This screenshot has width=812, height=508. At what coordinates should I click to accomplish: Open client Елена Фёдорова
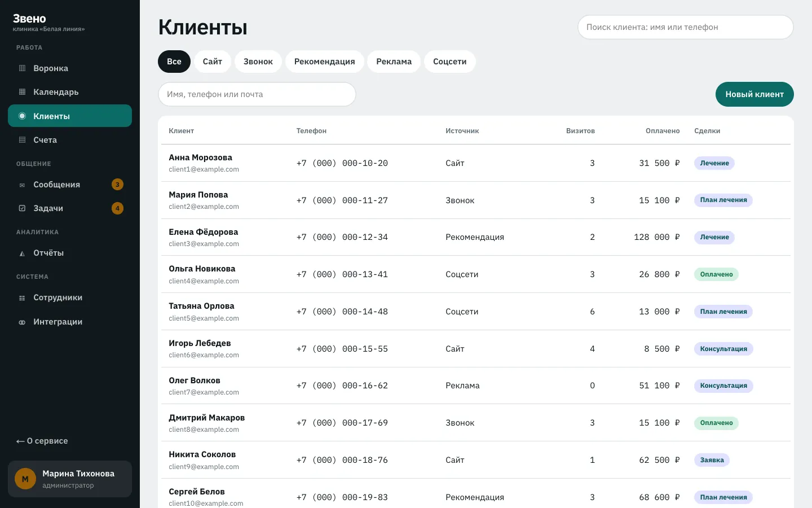click(x=203, y=232)
